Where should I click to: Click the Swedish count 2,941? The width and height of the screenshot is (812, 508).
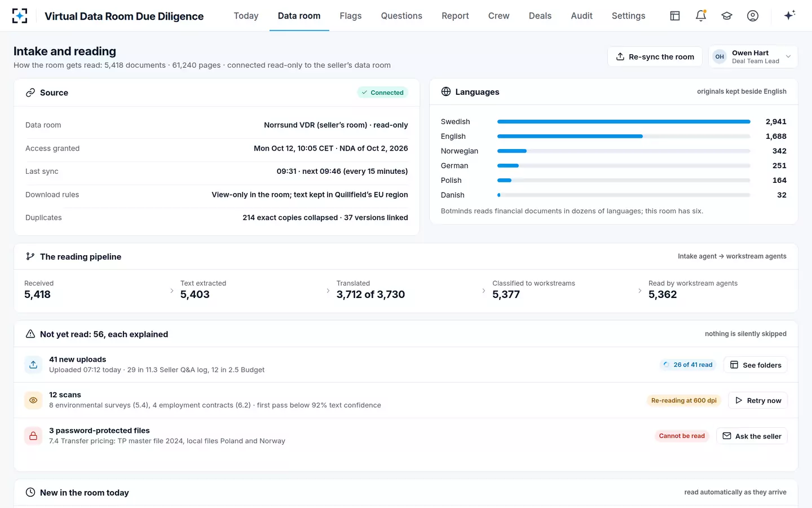pyautogui.click(x=776, y=121)
